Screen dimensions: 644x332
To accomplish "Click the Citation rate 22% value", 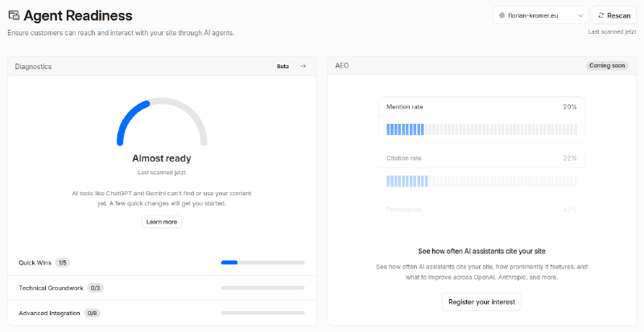I will 570,158.
